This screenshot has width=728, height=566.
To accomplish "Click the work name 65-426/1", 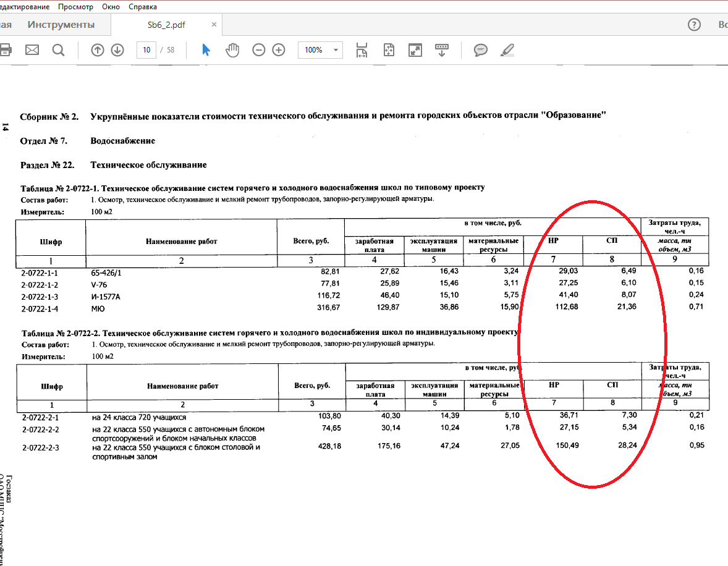I will pos(106,273).
